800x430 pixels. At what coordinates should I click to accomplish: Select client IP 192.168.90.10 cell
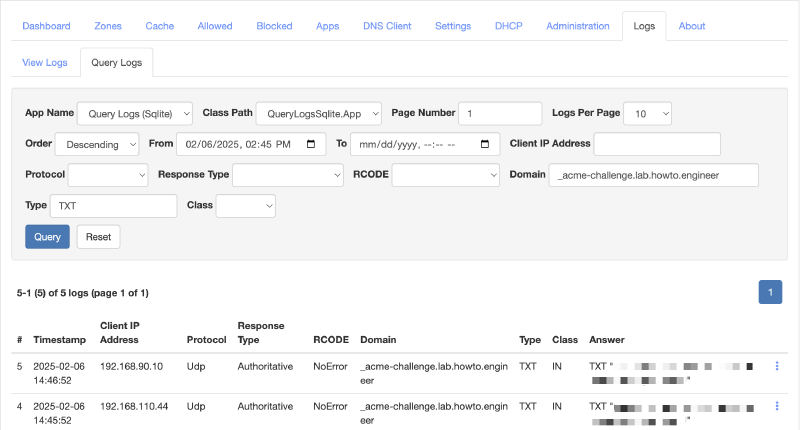pos(132,366)
